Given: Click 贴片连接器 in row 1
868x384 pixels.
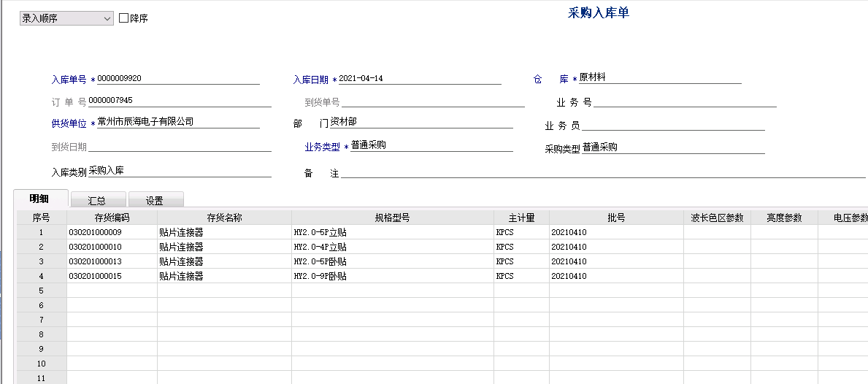Looking at the screenshot, I should (224, 232).
